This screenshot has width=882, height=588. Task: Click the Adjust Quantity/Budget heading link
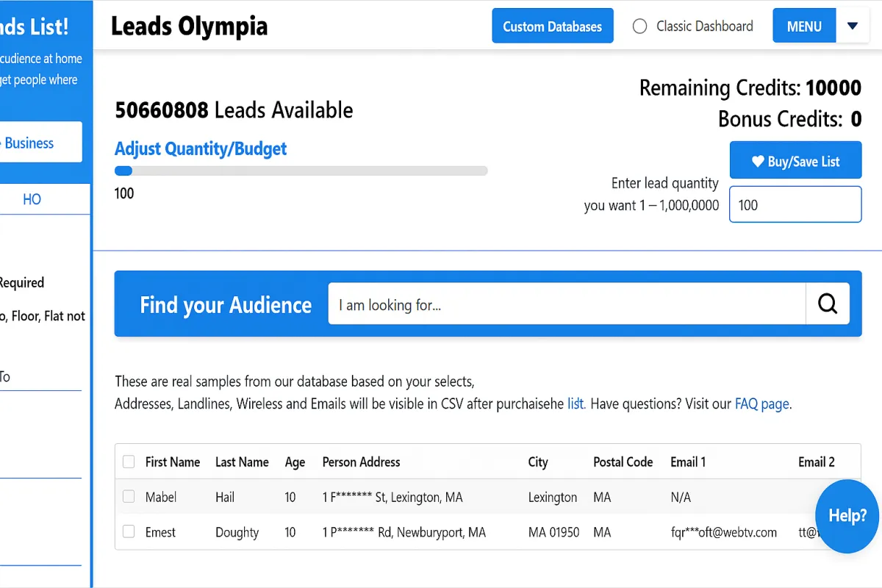point(201,148)
